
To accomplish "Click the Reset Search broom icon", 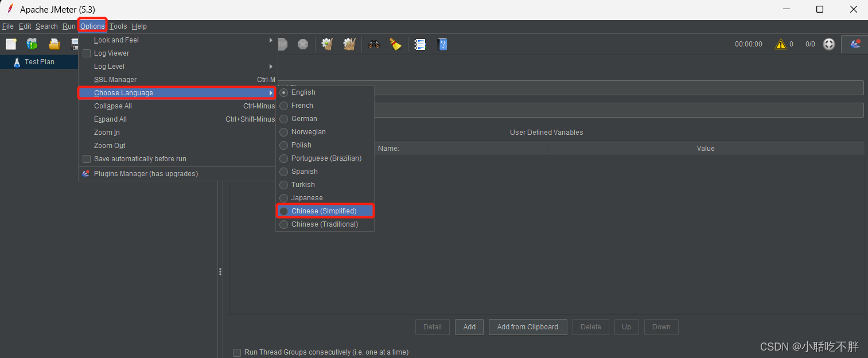I will tap(395, 44).
